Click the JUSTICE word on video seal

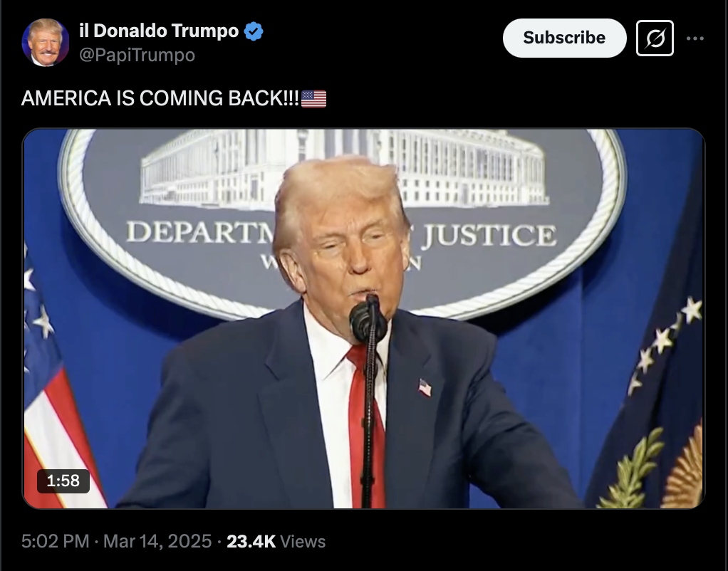coord(489,234)
